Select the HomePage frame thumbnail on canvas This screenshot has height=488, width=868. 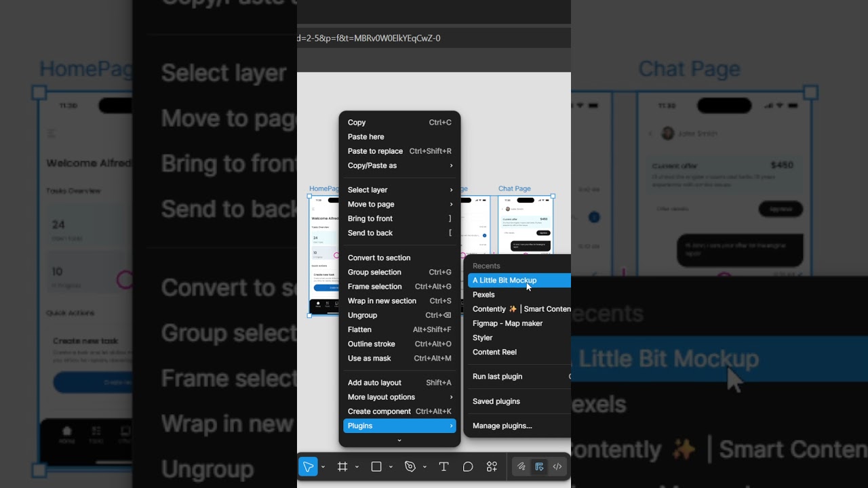323,256
